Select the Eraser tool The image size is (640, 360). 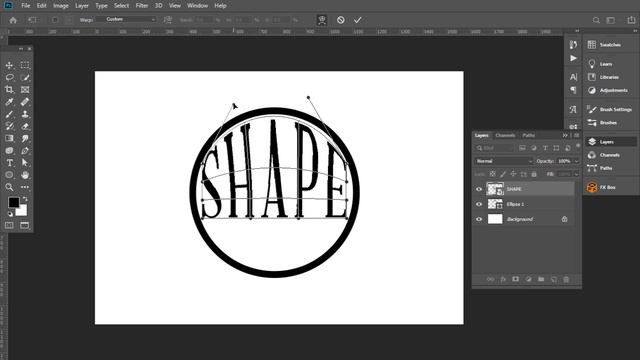[x=25, y=126]
